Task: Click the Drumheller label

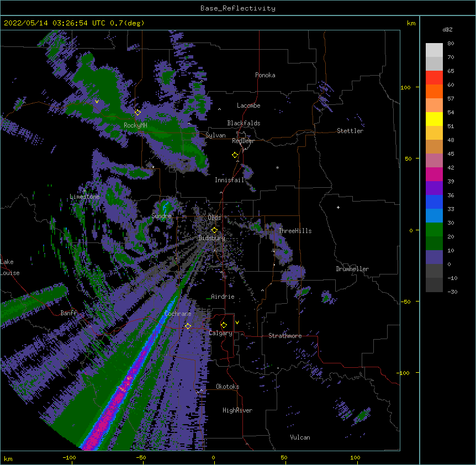Action: 352,269
